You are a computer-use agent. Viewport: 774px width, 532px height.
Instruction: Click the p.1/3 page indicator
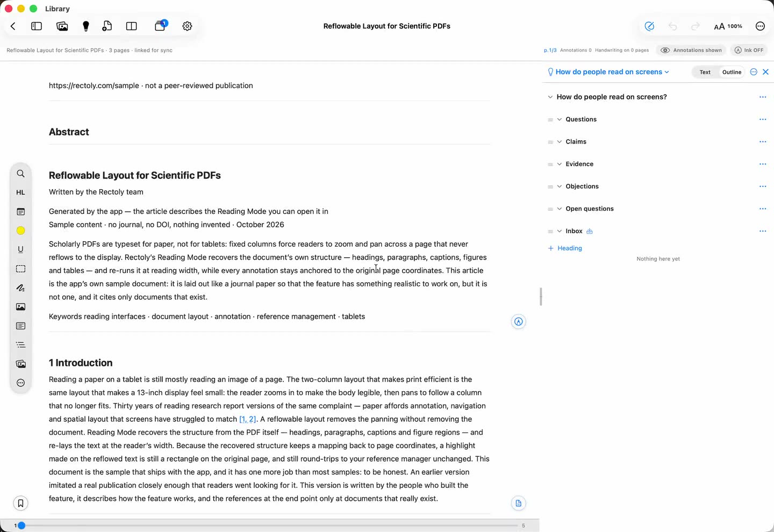click(x=550, y=50)
